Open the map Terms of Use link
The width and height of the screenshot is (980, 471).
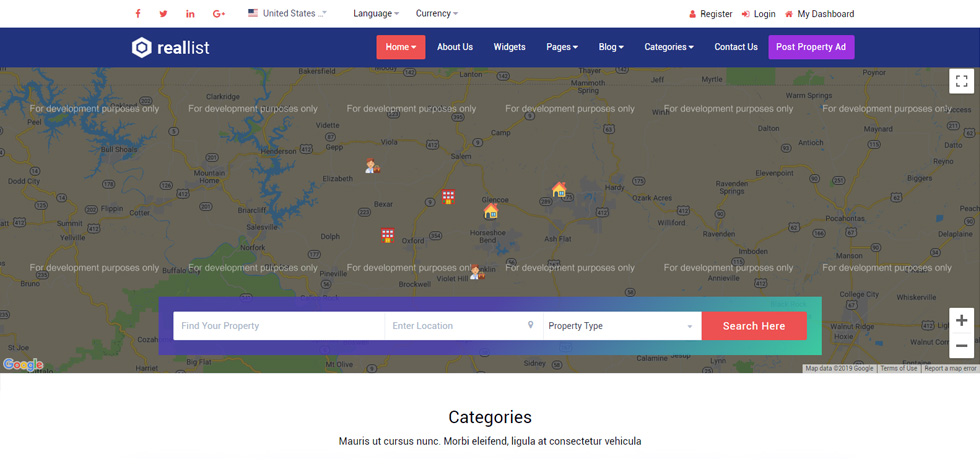click(899, 369)
